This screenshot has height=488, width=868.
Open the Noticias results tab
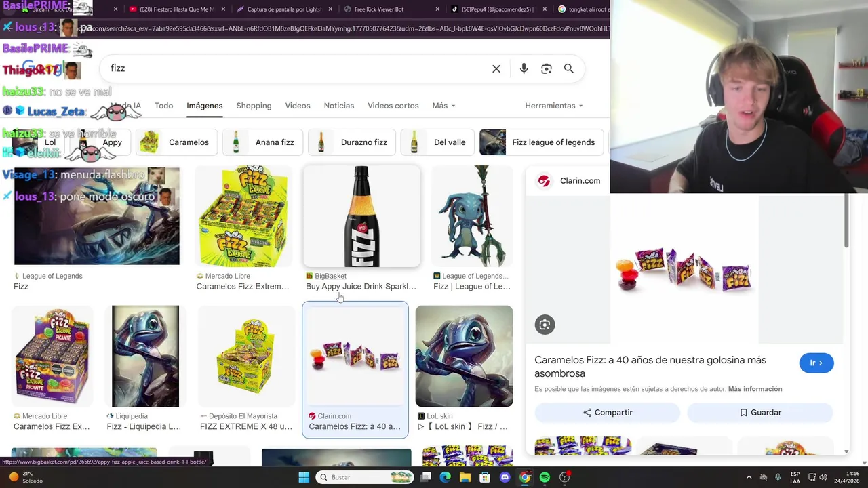pos(339,106)
